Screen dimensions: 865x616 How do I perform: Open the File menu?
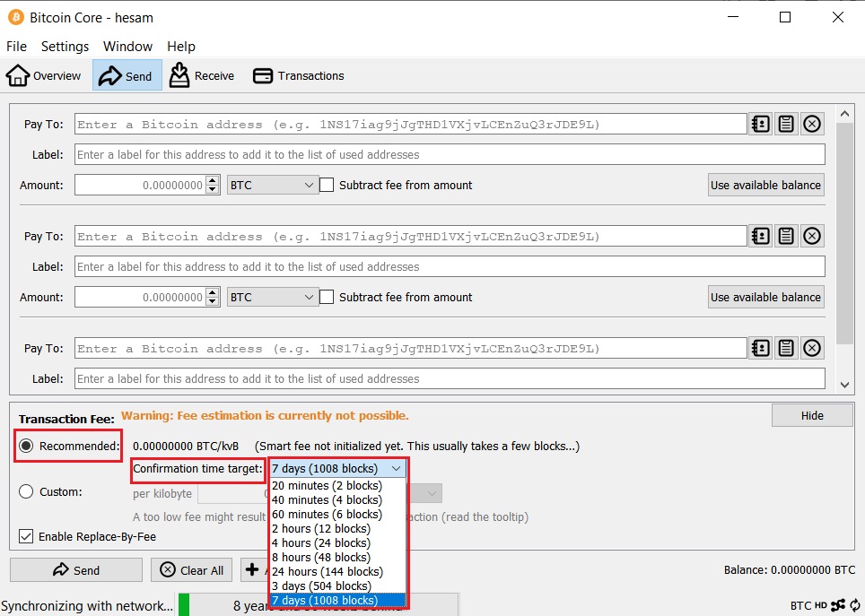pos(16,47)
